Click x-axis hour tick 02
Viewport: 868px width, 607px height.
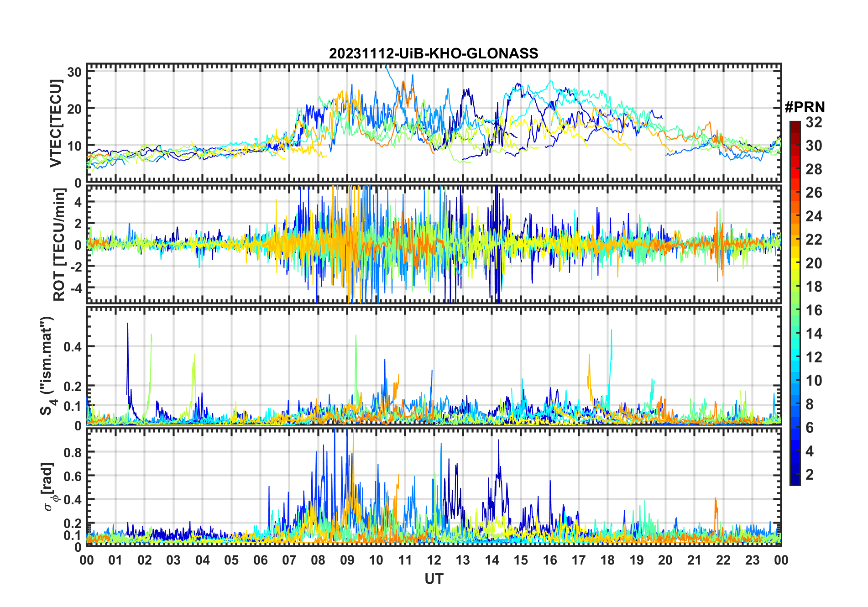pyautogui.click(x=145, y=560)
